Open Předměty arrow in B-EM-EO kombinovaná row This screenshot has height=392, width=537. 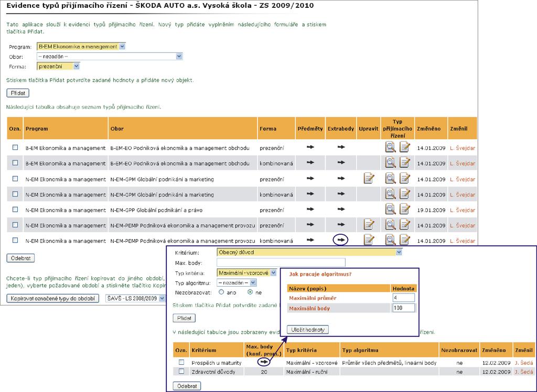[x=310, y=162]
